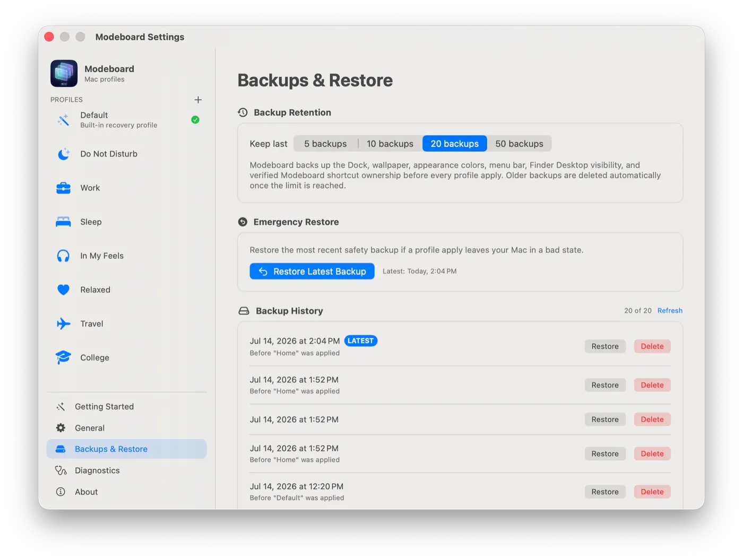Click the Getting Started sparkle icon
The image size is (743, 560).
coord(61,407)
